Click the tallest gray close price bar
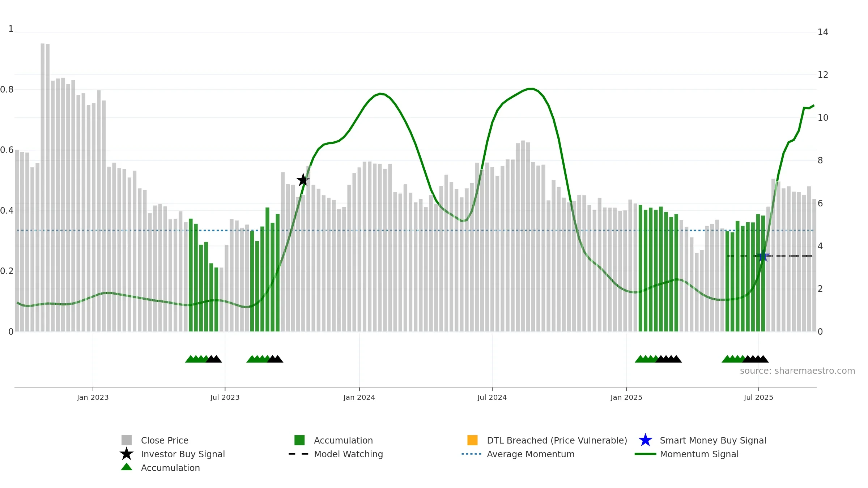Image resolution: width=868 pixels, height=488 pixels. pyautogui.click(x=43, y=187)
